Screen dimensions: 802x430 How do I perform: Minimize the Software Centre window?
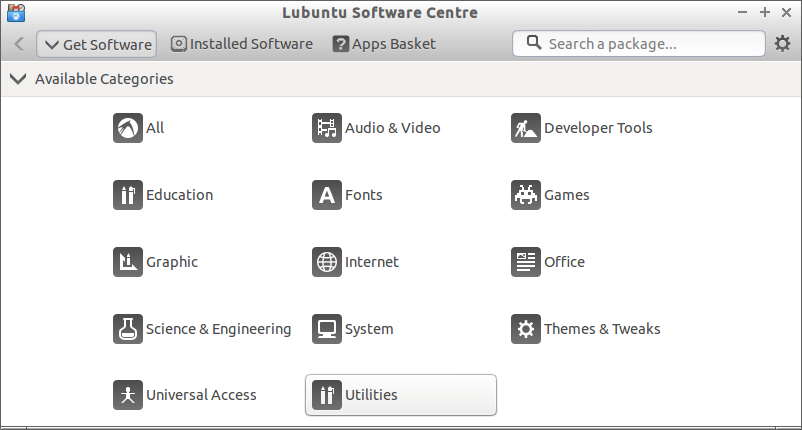click(742, 12)
